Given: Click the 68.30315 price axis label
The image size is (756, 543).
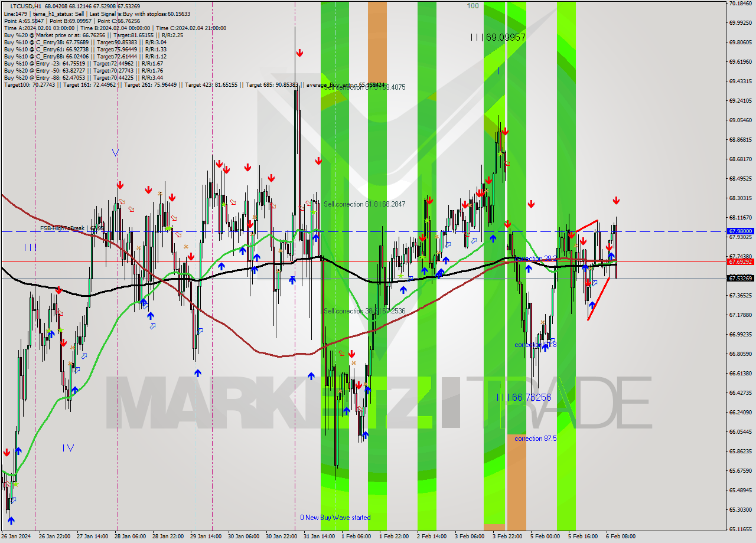Looking at the screenshot, I should pyautogui.click(x=740, y=198).
